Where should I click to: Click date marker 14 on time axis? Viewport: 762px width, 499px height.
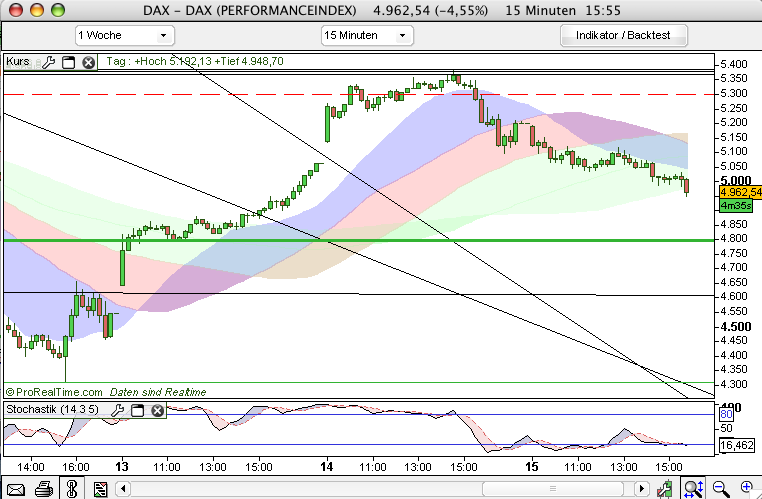(x=327, y=467)
